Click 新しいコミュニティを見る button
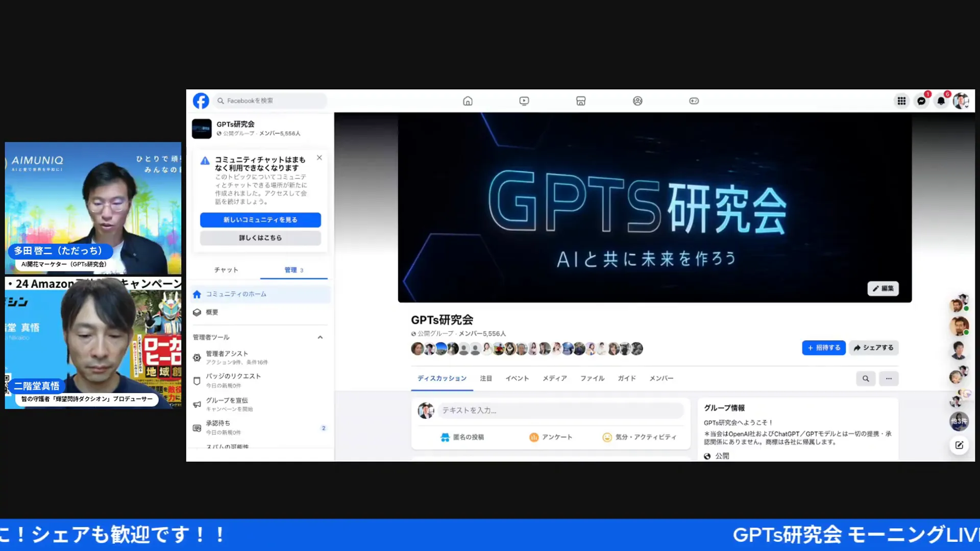The image size is (980, 551). coord(260,220)
